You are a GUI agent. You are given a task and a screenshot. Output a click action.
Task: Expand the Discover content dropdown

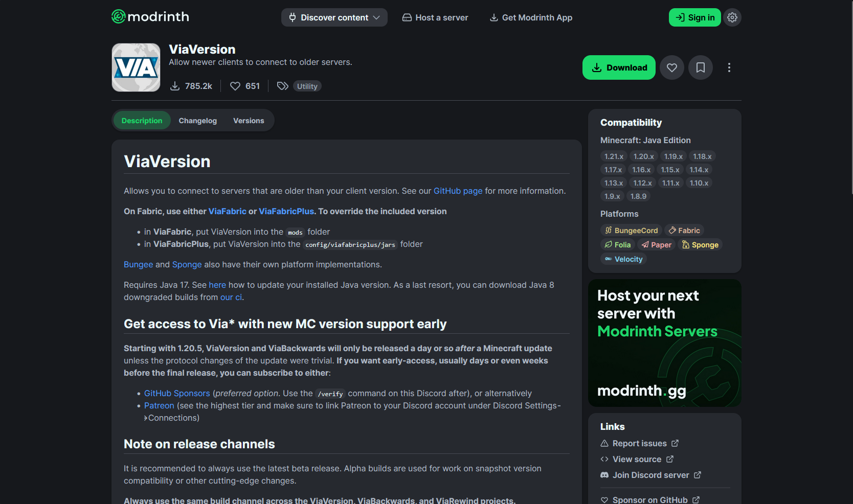pos(334,17)
